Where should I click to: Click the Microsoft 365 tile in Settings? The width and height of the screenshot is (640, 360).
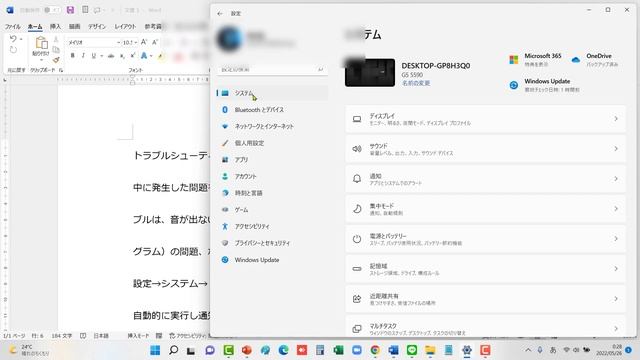[535, 60]
